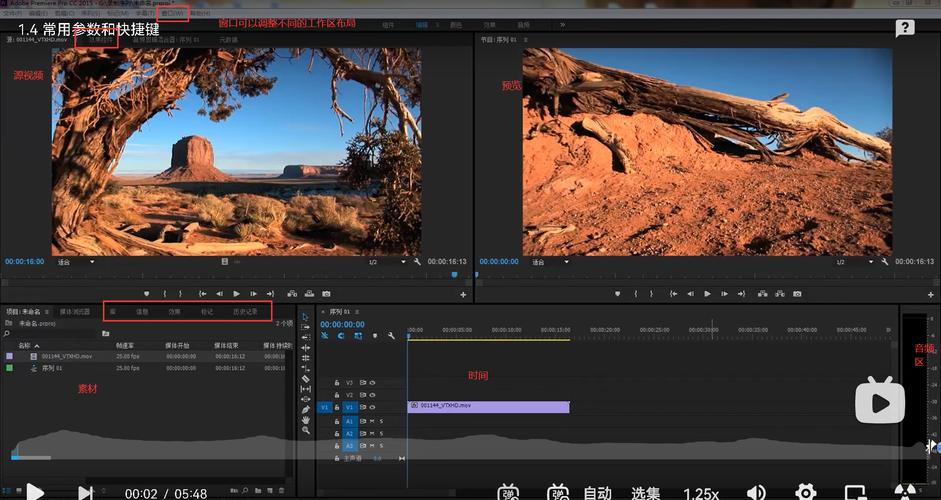Toggle V2 track output eye icon
Image resolution: width=941 pixels, height=500 pixels.
pos(372,395)
